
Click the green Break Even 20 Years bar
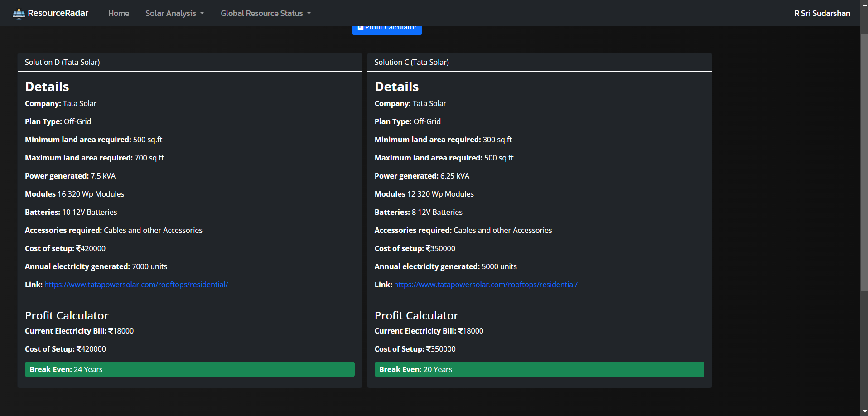coord(539,369)
